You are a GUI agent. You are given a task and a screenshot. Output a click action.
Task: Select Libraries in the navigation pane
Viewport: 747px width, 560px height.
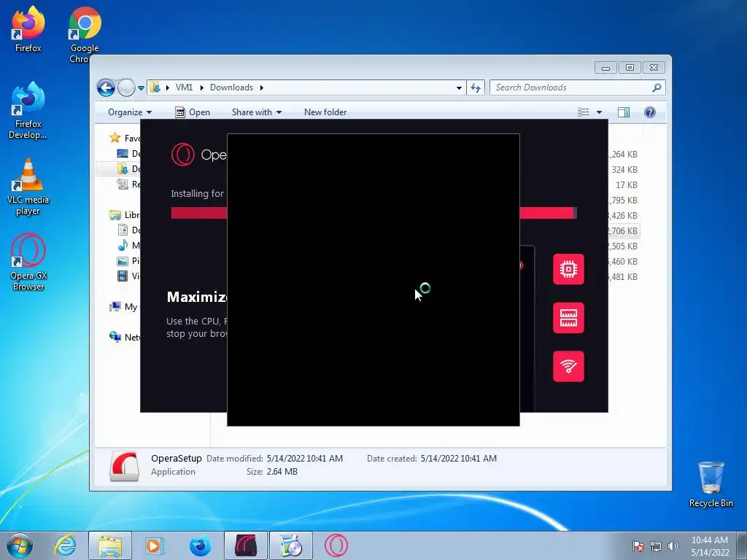pyautogui.click(x=125, y=215)
